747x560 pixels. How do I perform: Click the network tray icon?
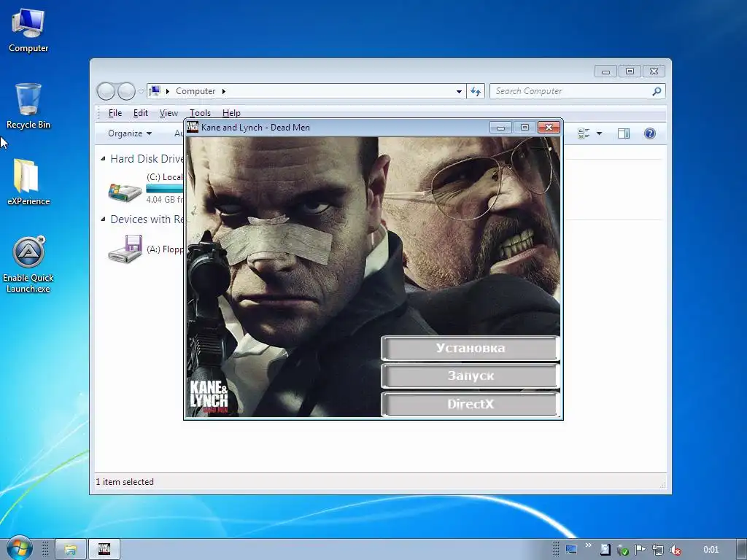658,550
